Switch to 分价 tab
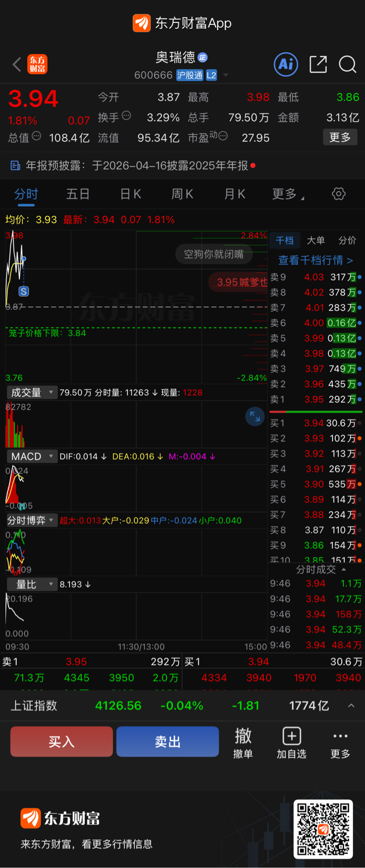The width and height of the screenshot is (365, 868). click(347, 241)
